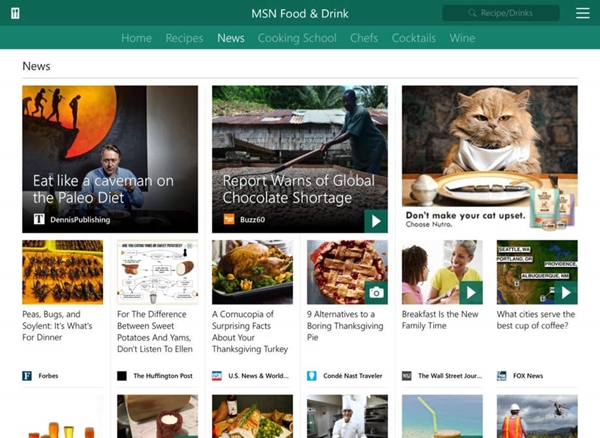Go to the Wine tab

[x=462, y=38]
